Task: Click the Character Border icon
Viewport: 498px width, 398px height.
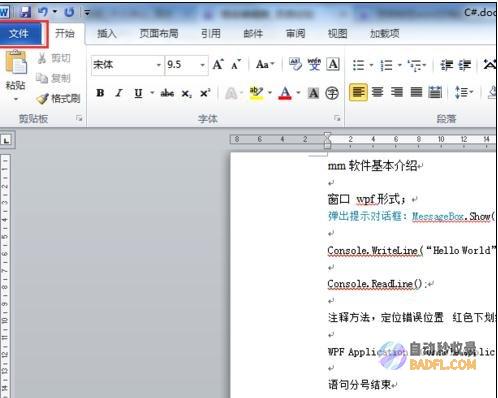Action: (333, 64)
